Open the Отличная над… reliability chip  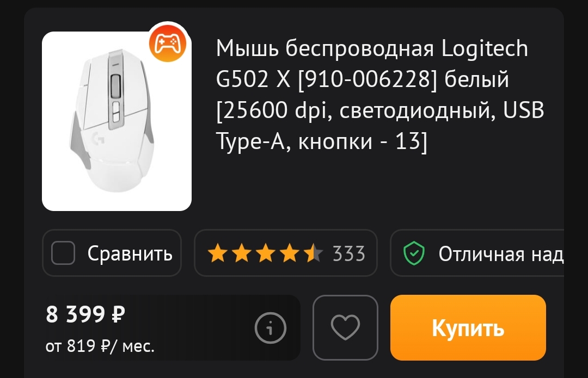click(x=477, y=253)
